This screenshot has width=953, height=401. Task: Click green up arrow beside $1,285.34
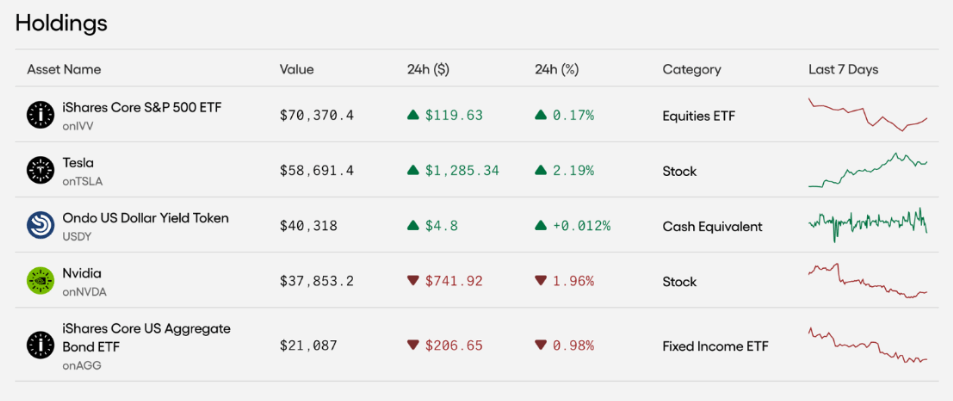[x=412, y=171]
